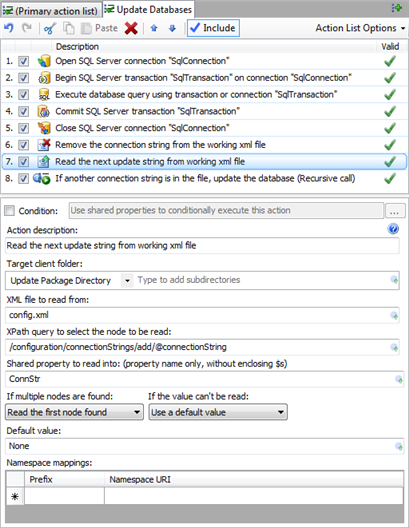This screenshot has height=528, width=409.
Task: Open Action List Options menu
Action: 360,28
